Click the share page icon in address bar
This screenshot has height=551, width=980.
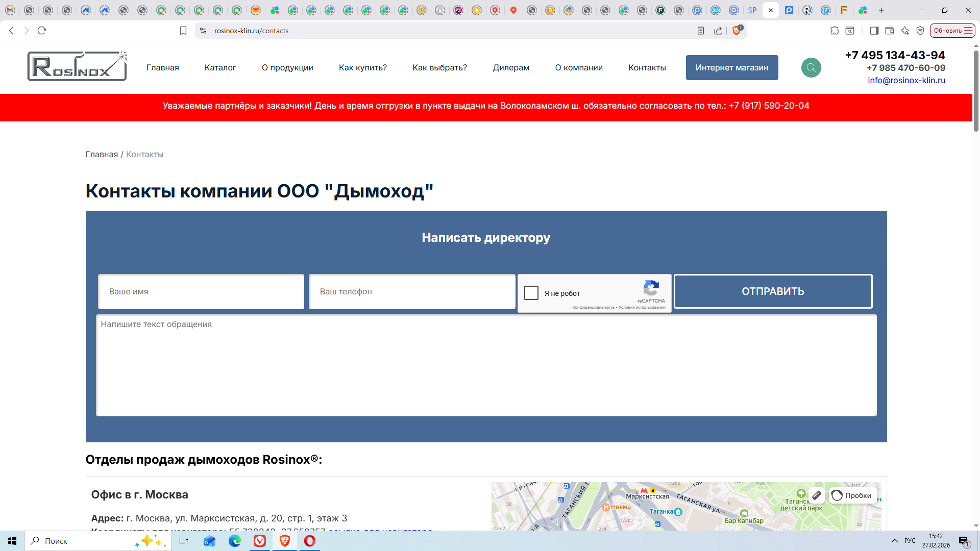click(718, 31)
